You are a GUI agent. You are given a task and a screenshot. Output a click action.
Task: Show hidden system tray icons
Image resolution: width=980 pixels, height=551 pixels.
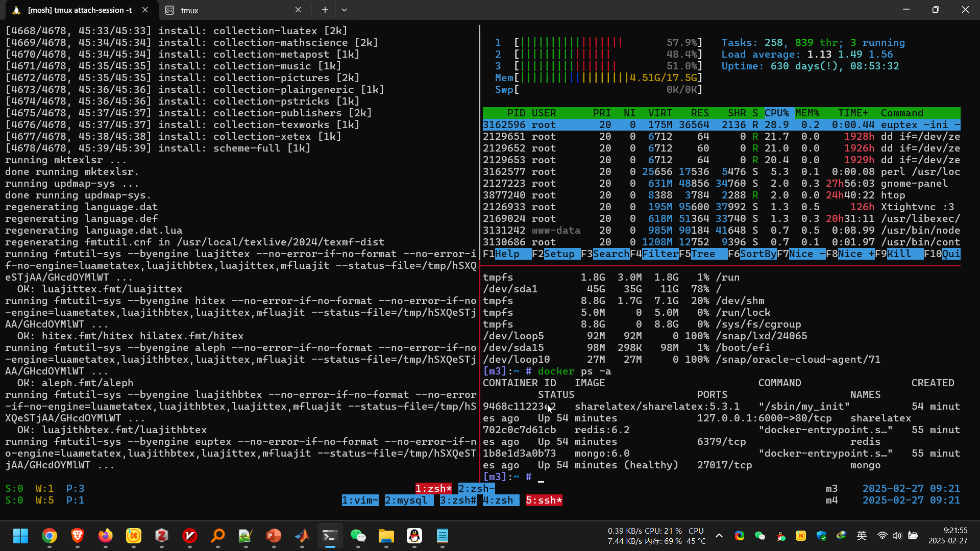click(719, 536)
